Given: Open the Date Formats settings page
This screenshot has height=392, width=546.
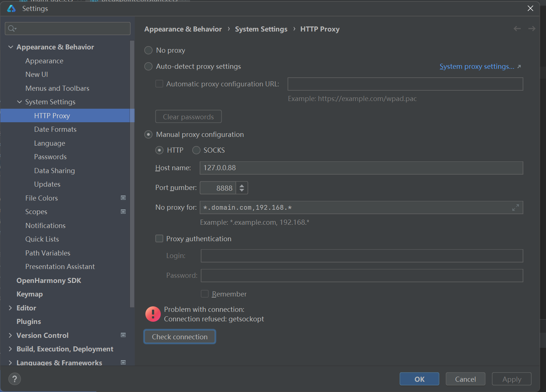Looking at the screenshot, I should (55, 129).
